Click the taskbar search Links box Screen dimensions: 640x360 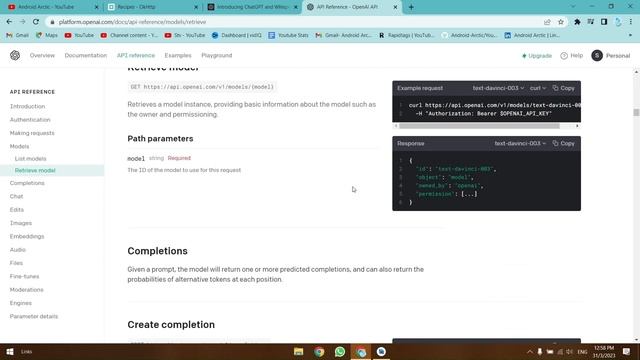(x=27, y=351)
